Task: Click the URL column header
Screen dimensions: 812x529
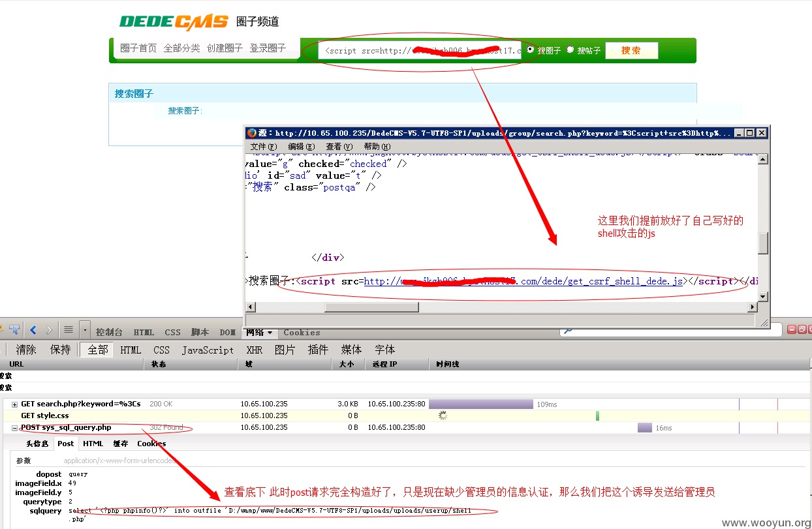Action: pos(72,364)
